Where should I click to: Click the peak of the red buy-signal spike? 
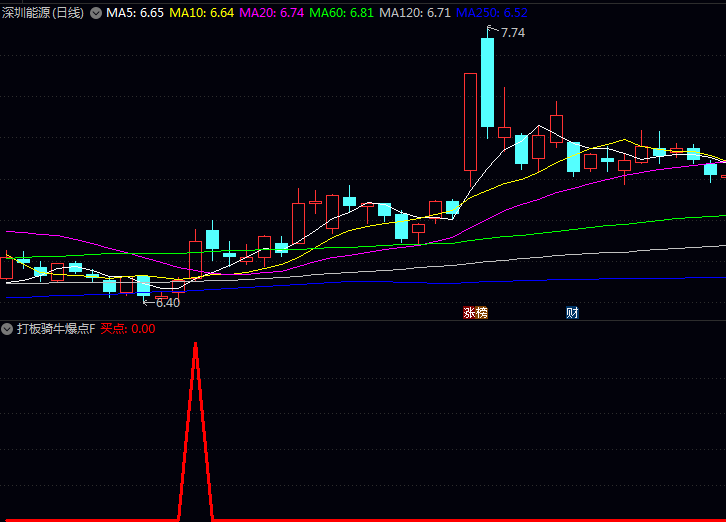(195, 344)
